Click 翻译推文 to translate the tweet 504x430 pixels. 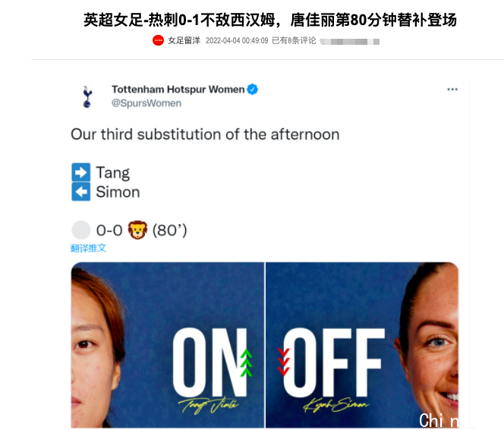point(88,248)
